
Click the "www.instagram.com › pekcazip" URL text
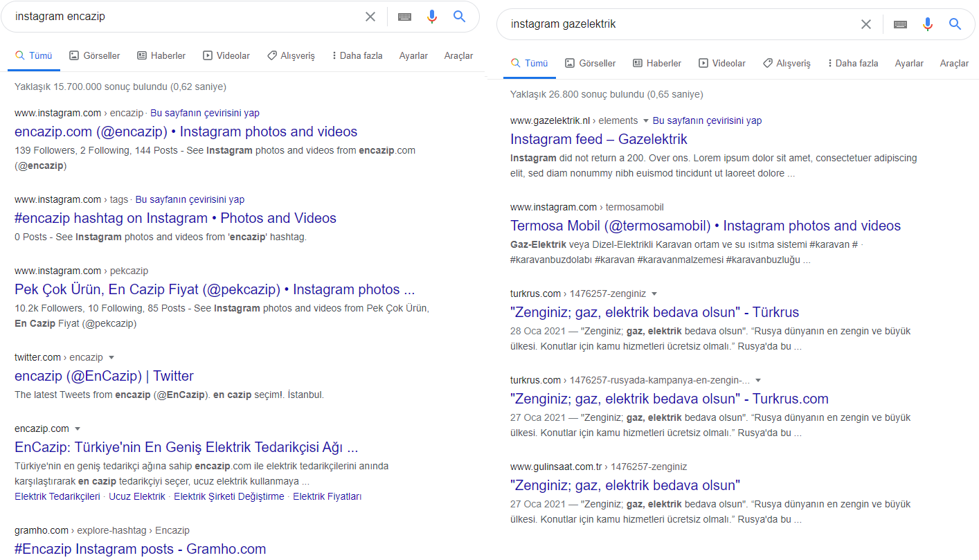coord(82,271)
